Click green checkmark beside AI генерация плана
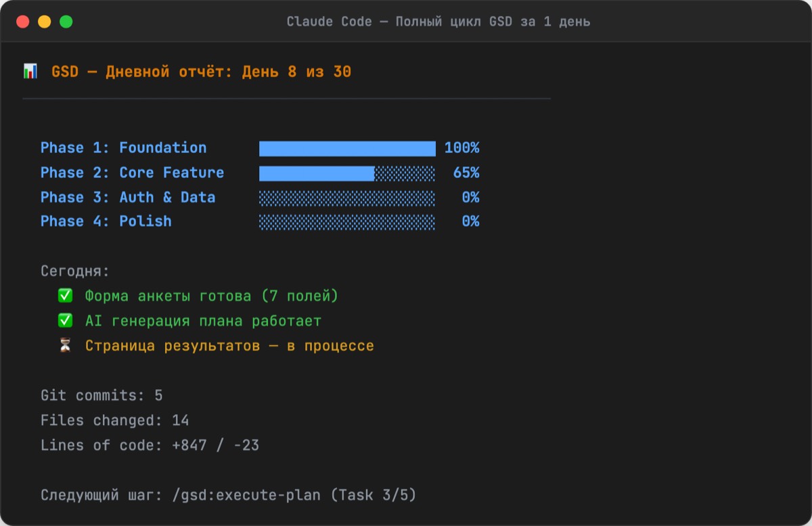Screen dimensions: 812x526 point(65,320)
